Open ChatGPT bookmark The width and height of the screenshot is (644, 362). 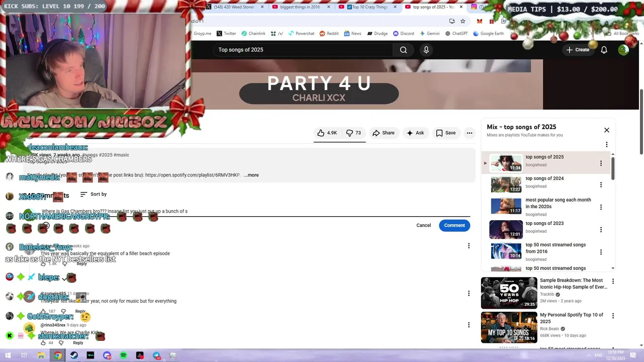456,34
